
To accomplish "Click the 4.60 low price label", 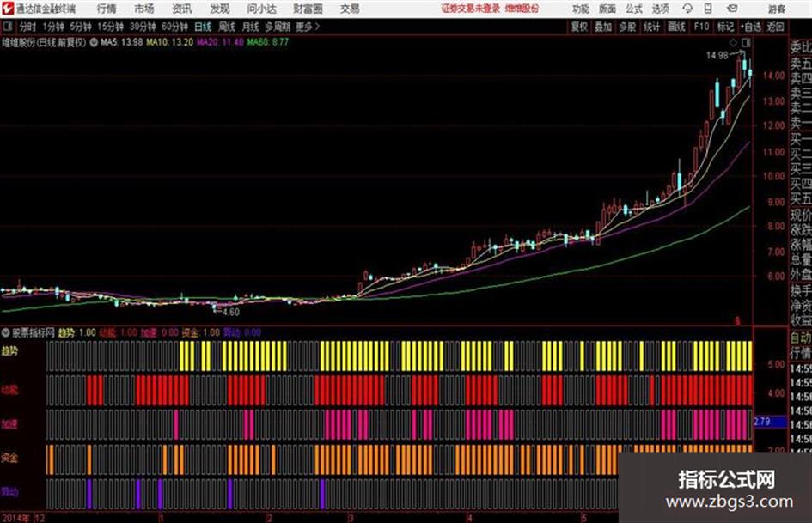I will point(230,313).
